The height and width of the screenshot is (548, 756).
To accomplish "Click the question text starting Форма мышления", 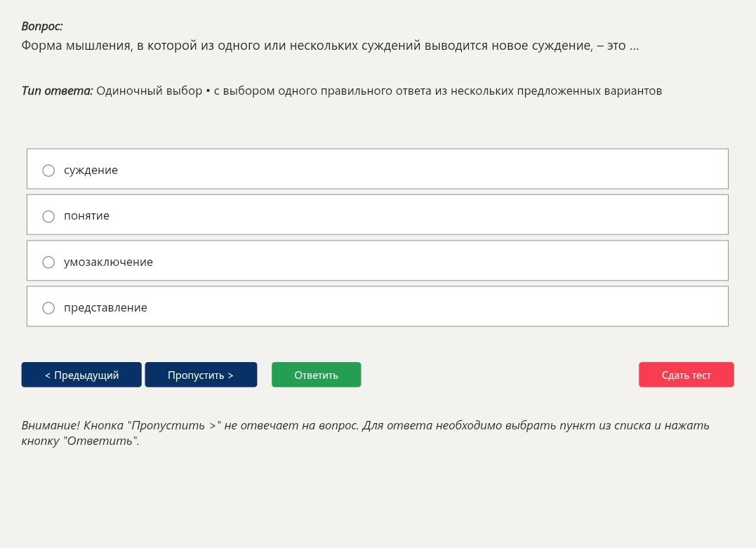I will point(330,46).
